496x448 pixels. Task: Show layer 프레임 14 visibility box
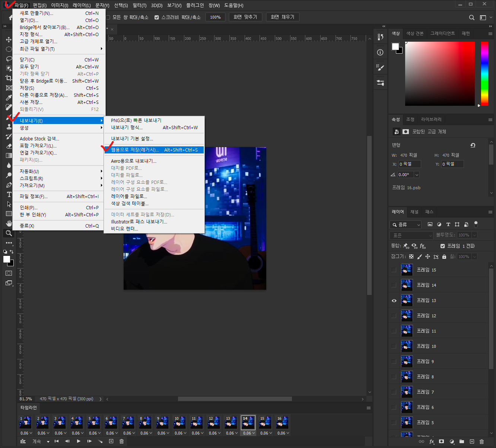click(x=394, y=285)
